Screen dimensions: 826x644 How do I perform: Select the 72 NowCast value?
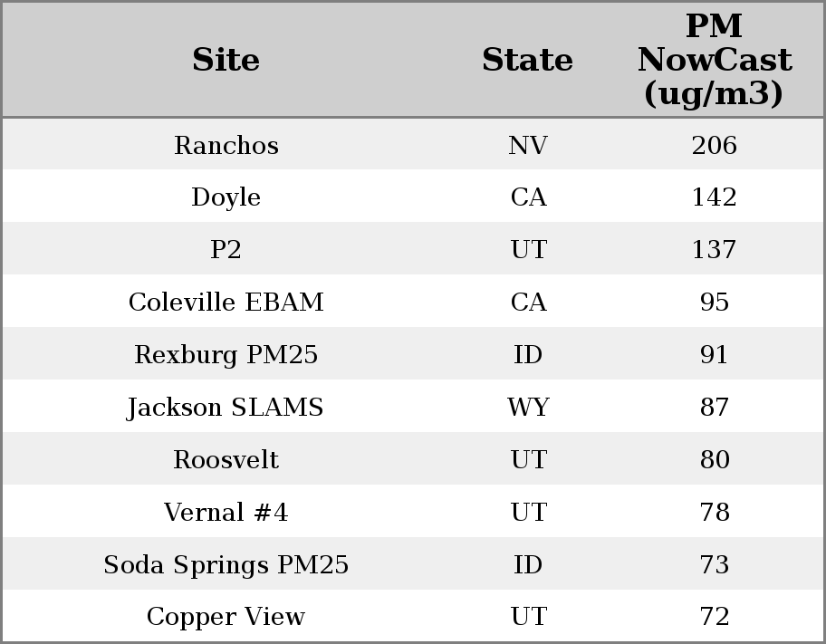(714, 617)
